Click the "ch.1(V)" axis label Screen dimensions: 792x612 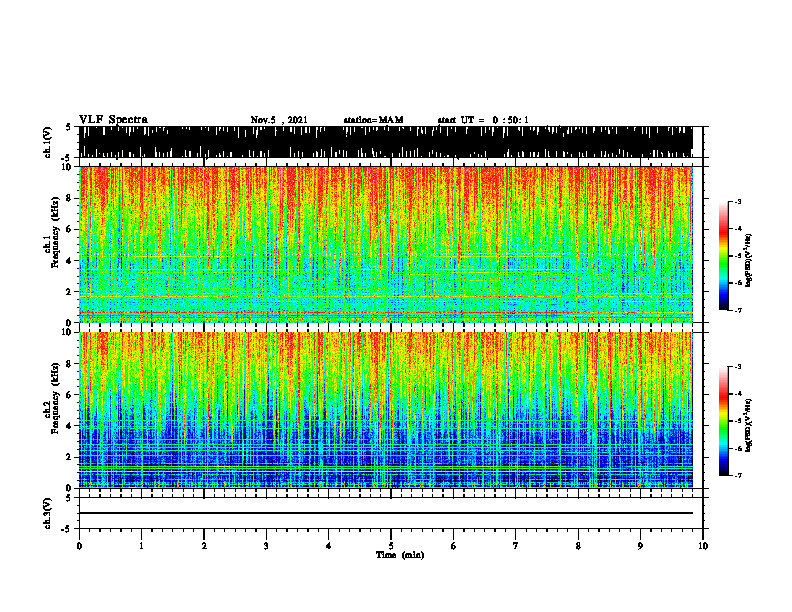pyautogui.click(x=48, y=142)
